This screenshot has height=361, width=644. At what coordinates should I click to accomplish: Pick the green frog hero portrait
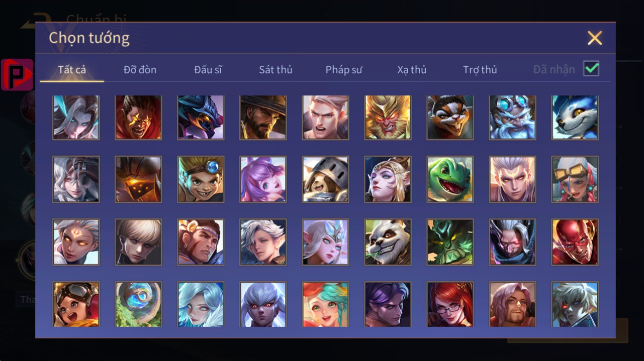click(450, 179)
